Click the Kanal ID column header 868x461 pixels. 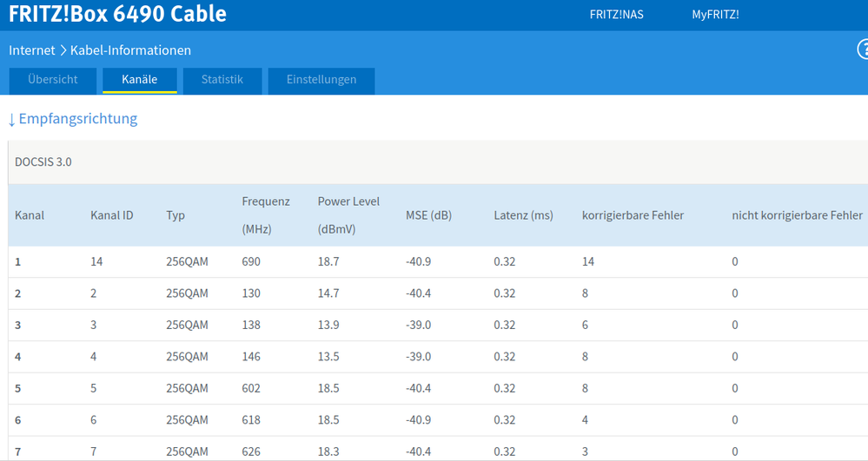click(111, 215)
